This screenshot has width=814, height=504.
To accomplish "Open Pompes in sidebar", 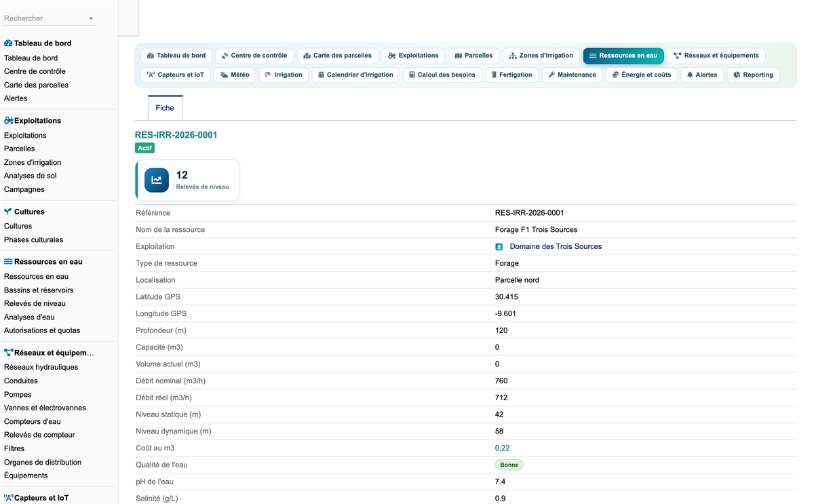I will (18, 395).
